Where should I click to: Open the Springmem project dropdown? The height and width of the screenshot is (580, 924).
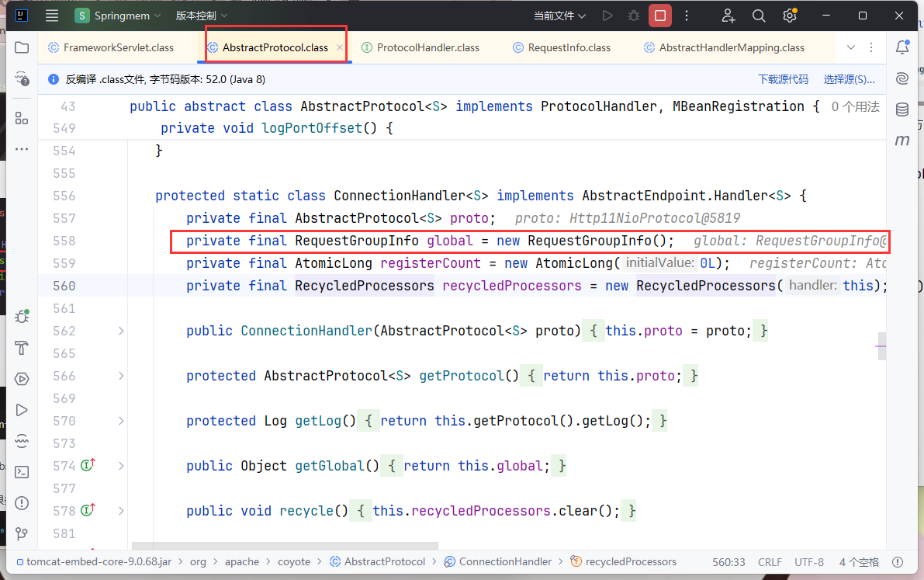118,16
